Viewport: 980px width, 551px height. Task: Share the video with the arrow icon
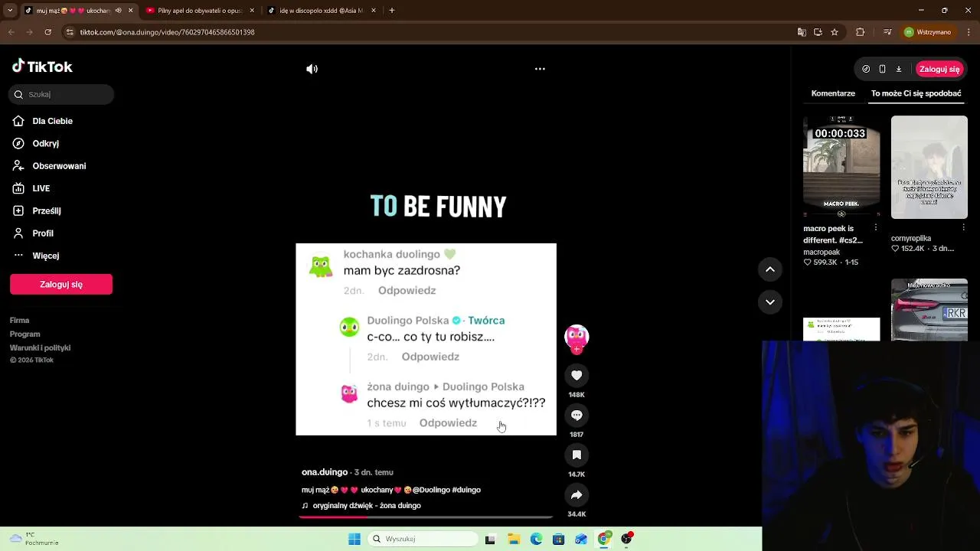[x=577, y=494]
